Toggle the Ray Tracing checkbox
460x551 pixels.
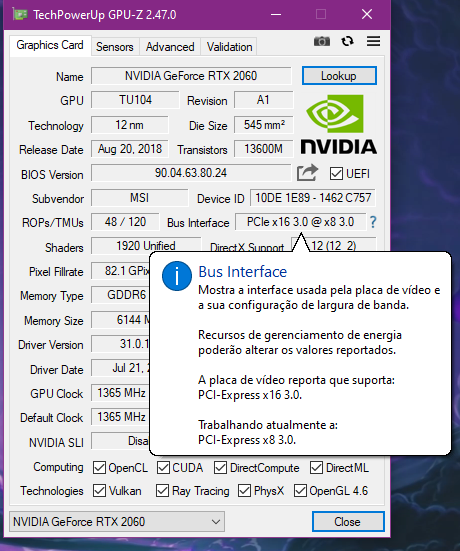(162, 491)
